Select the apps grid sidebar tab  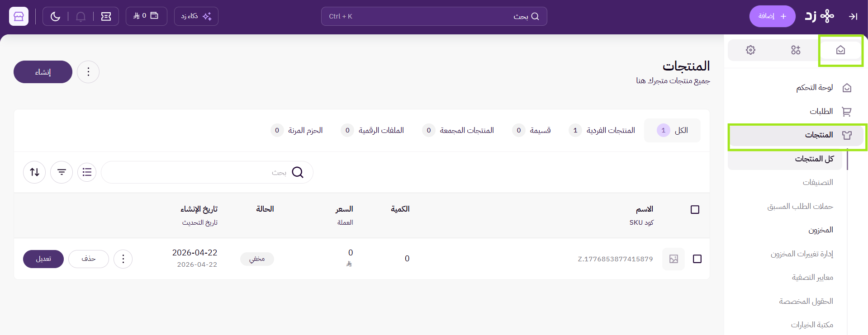(x=796, y=50)
